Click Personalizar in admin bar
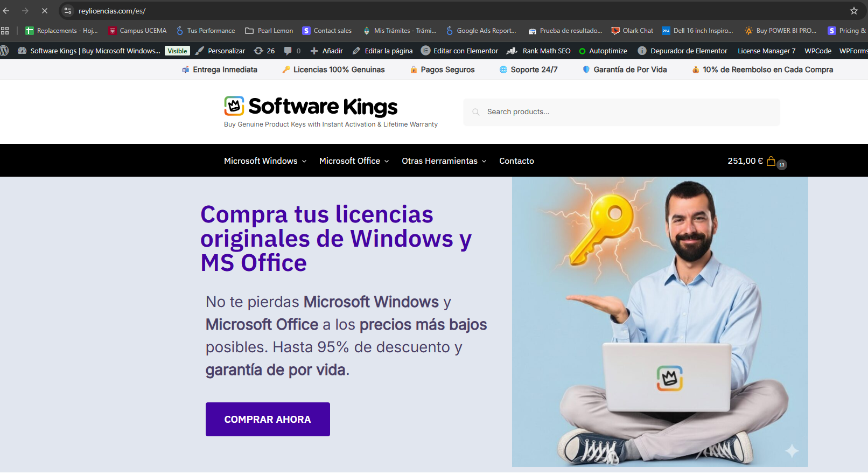The image size is (868, 474). click(x=220, y=51)
